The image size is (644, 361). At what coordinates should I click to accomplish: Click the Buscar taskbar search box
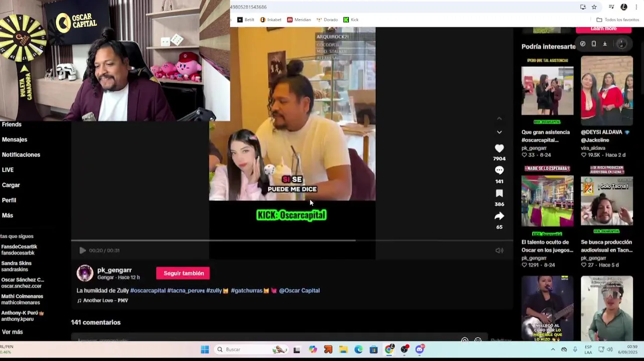[252, 349]
